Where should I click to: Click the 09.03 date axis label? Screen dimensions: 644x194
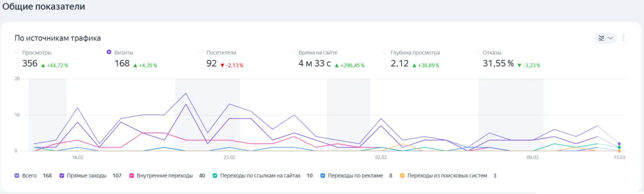click(x=532, y=158)
